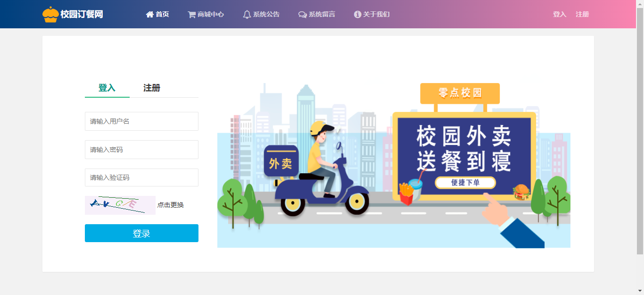
Task: Click the chat bubbles icon for 系统留言
Action: coord(303,15)
